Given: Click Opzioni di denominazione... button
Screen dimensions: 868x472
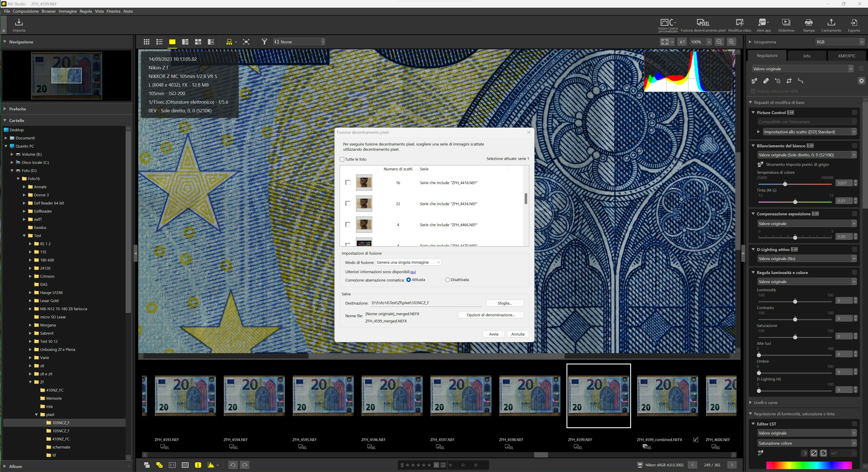Looking at the screenshot, I should coord(491,315).
